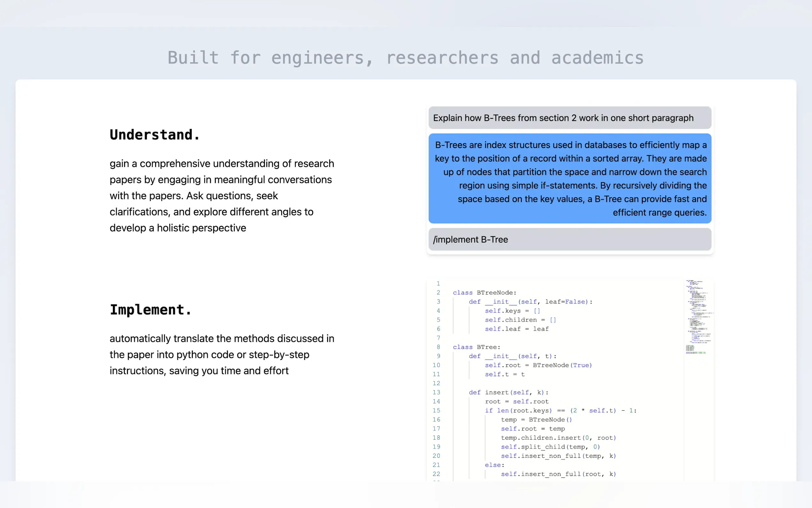Viewport: 812px width, 508px height.
Task: Click the 'automatically translate the methods' paragraph
Action: [222, 354]
